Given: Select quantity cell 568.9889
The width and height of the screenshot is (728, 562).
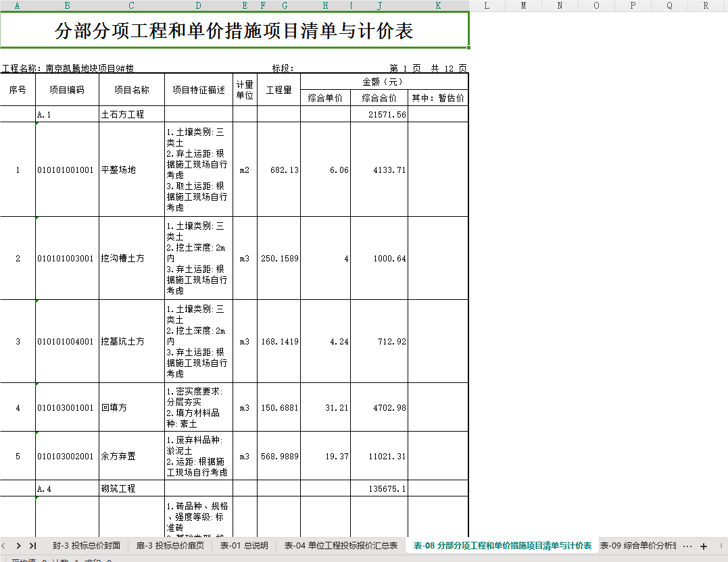Looking at the screenshot, I should pyautogui.click(x=279, y=456).
